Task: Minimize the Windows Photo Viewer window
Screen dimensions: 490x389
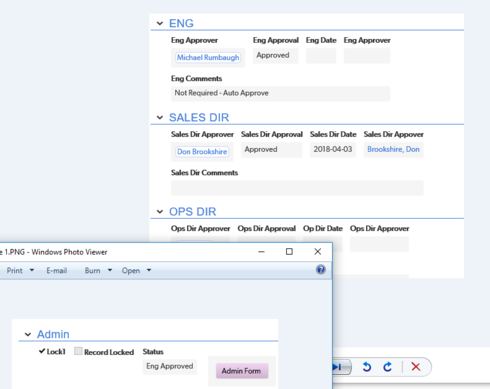Action: (261, 252)
